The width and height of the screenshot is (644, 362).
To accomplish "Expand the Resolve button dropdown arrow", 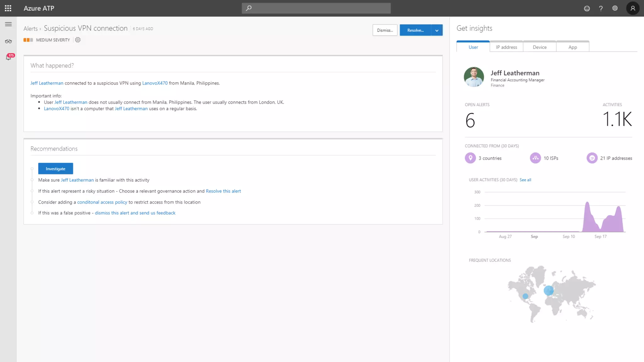I will pyautogui.click(x=437, y=30).
